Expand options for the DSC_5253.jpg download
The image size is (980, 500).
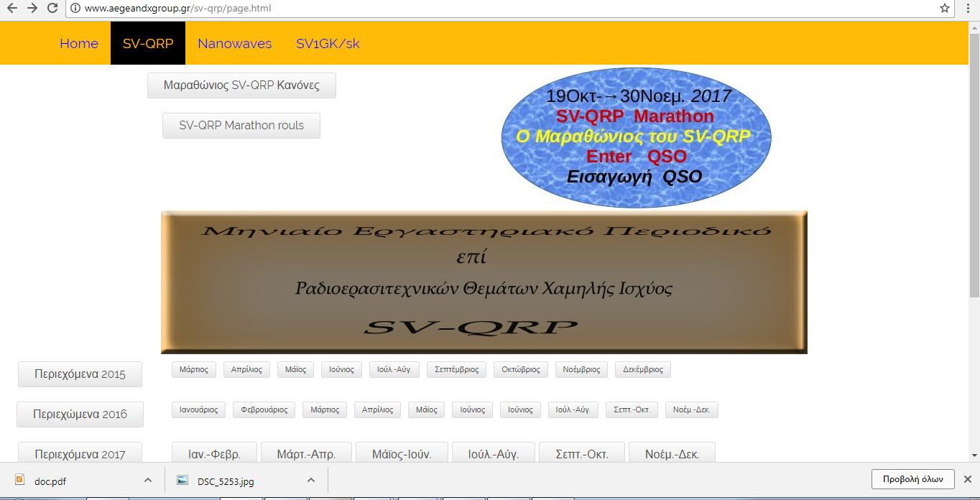(312, 480)
